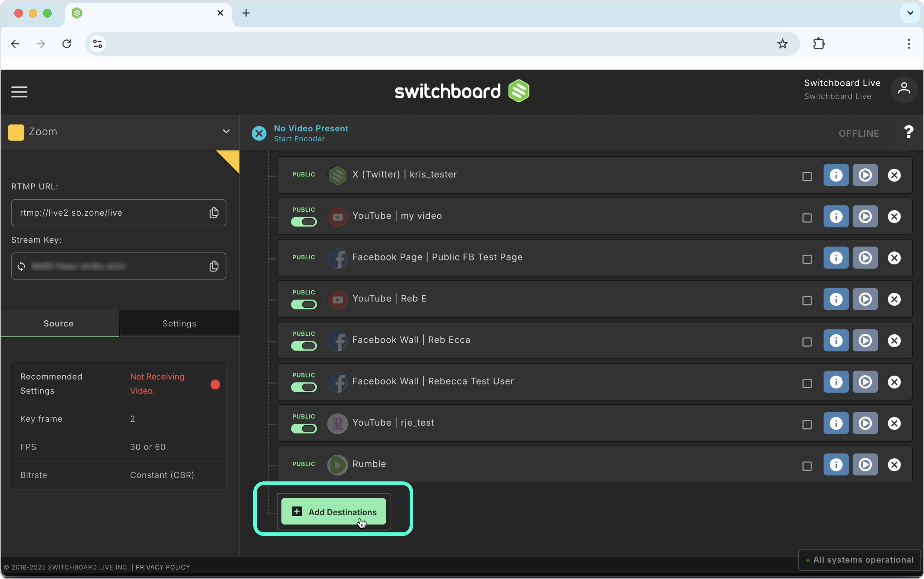Show info for X (Twitter) kris_tester
The image size is (924, 579).
click(835, 175)
